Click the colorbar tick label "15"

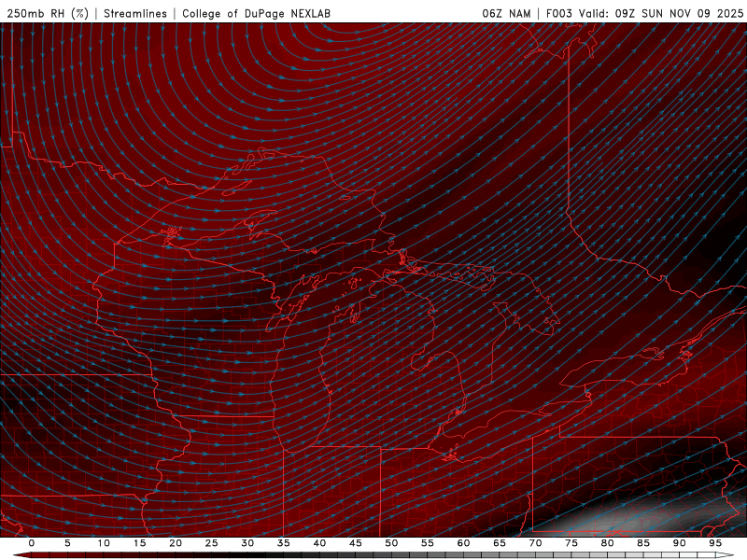(139, 543)
